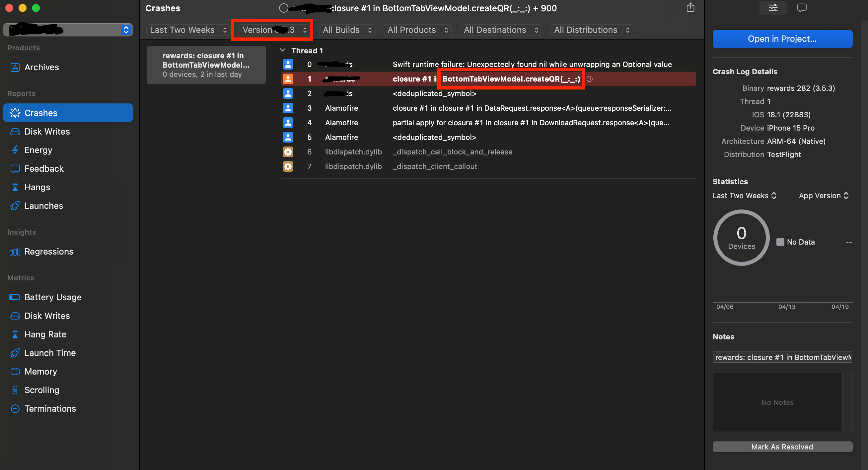Click the No Data legend square
This screenshot has height=470, width=868.
(x=780, y=242)
